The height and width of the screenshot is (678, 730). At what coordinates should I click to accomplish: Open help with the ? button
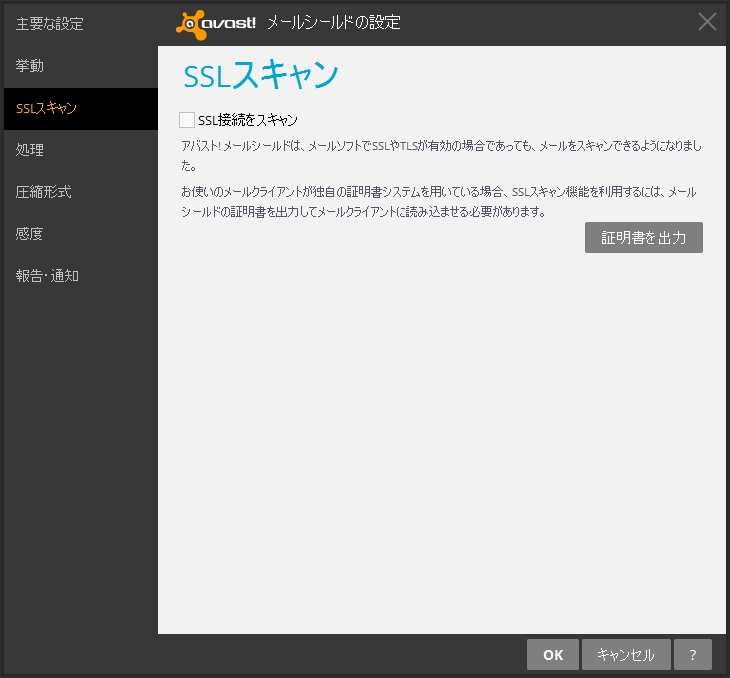(692, 655)
